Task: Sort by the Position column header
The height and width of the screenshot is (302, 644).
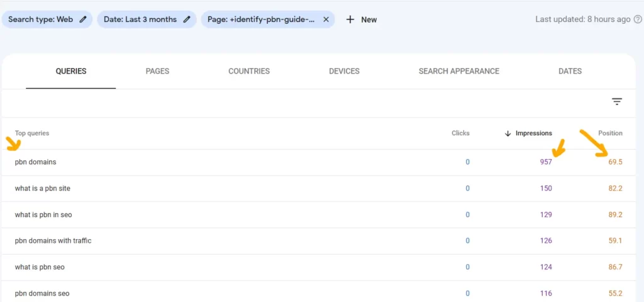Action: (610, 133)
